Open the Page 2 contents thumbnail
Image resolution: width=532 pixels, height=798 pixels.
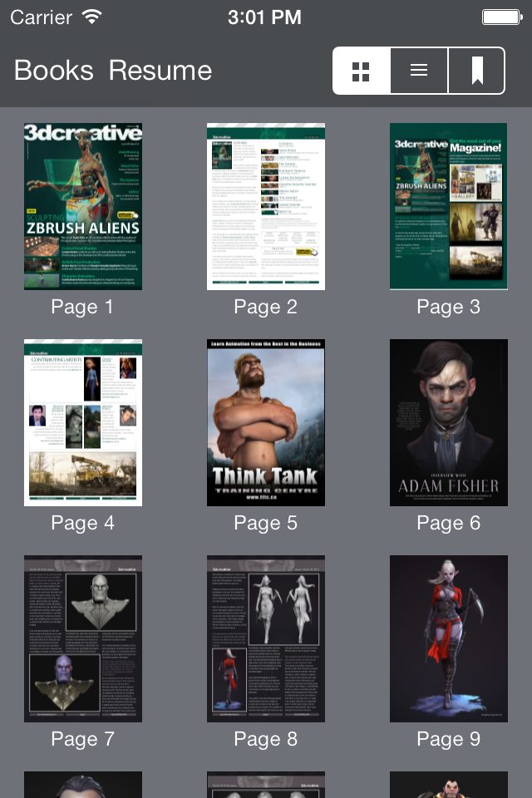pyautogui.click(x=266, y=207)
